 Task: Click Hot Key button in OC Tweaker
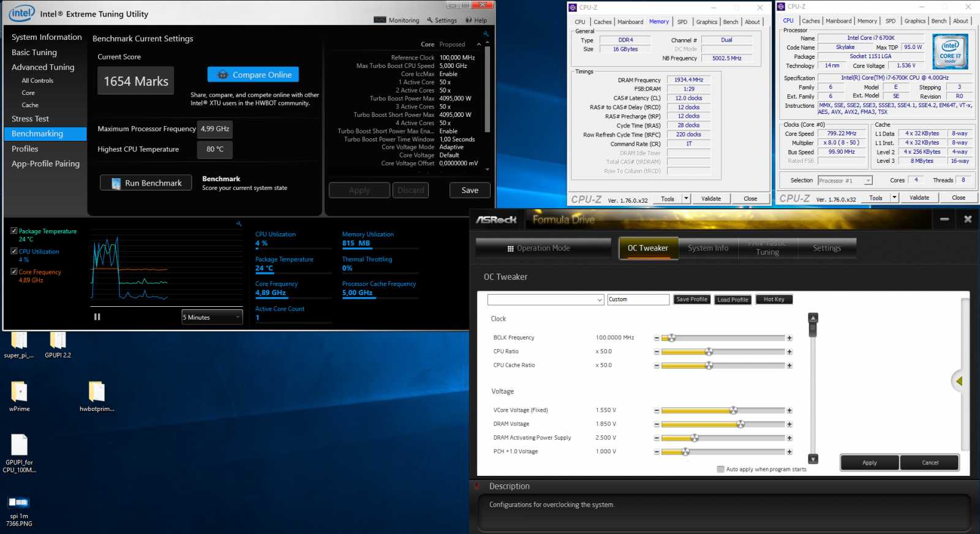click(774, 299)
